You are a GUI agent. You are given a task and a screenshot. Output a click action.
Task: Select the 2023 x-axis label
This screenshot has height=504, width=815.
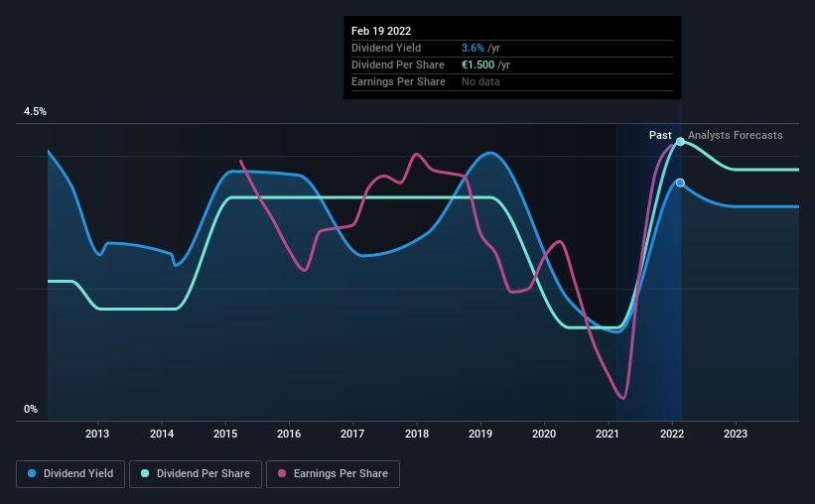coord(736,434)
